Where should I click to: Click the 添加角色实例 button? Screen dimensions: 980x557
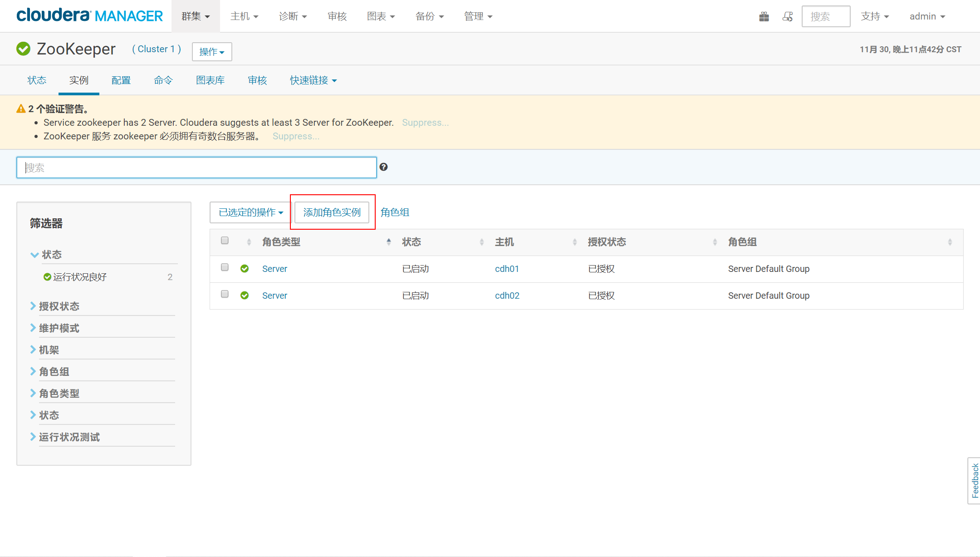point(332,212)
